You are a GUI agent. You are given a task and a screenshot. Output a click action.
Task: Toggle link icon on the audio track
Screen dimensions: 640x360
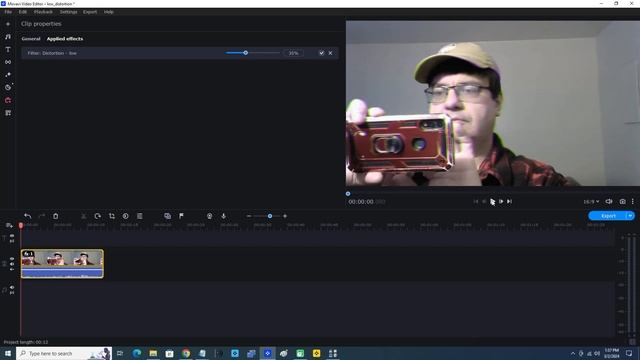tap(12, 293)
